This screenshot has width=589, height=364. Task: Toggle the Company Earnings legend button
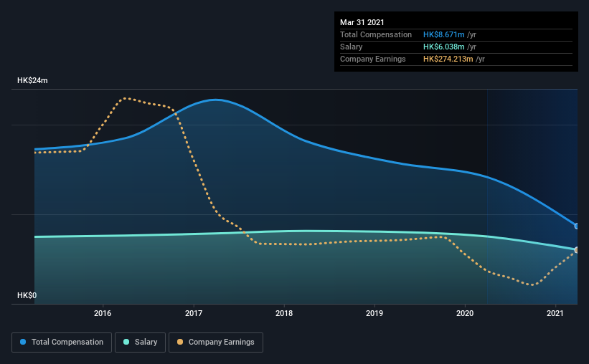coord(216,343)
